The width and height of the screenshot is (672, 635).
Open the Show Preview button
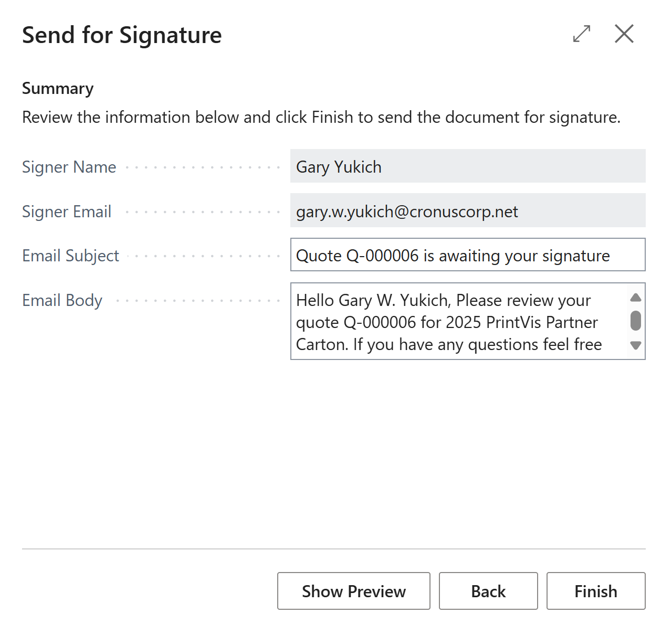click(354, 591)
